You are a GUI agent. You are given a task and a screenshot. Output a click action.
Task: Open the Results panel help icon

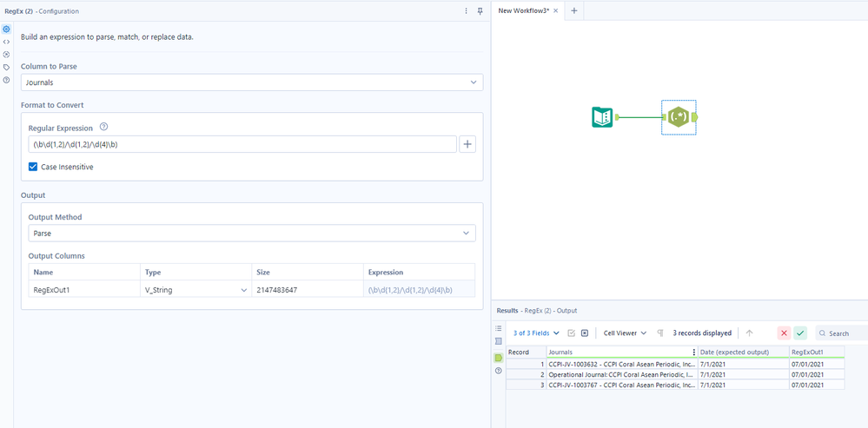pyautogui.click(x=498, y=371)
